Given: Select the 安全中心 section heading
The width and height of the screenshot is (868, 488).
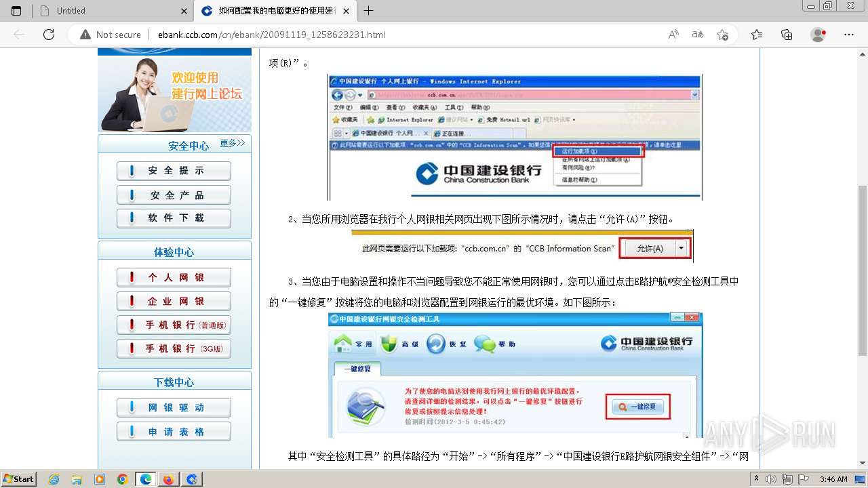Looking at the screenshot, I should (x=189, y=146).
